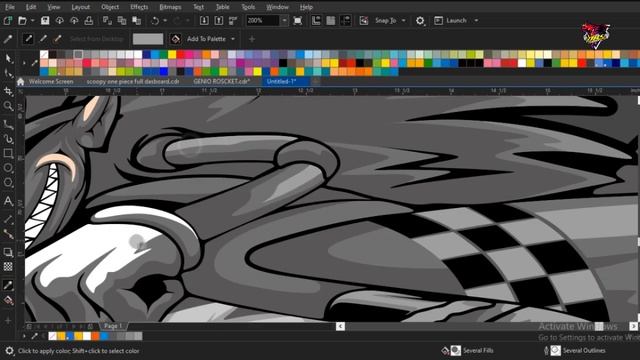Click the Several Outlines indicator in status bar
Viewport: 640px width, 360px height.
[575, 351]
